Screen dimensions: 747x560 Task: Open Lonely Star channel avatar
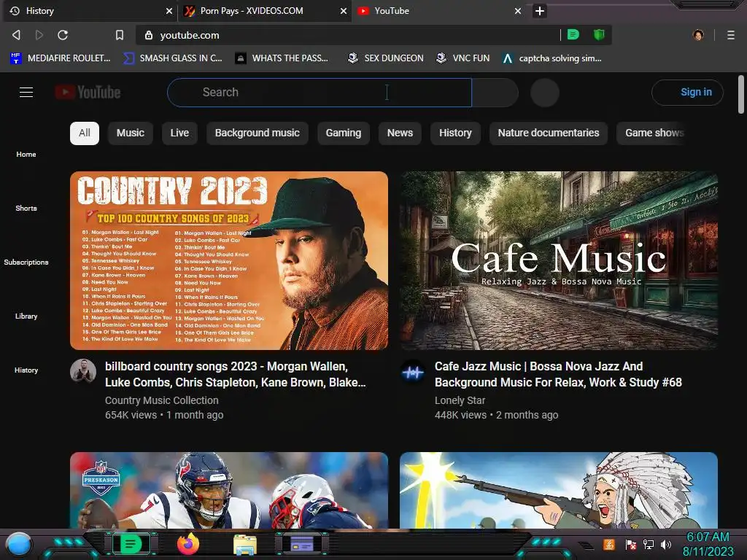[x=413, y=372]
